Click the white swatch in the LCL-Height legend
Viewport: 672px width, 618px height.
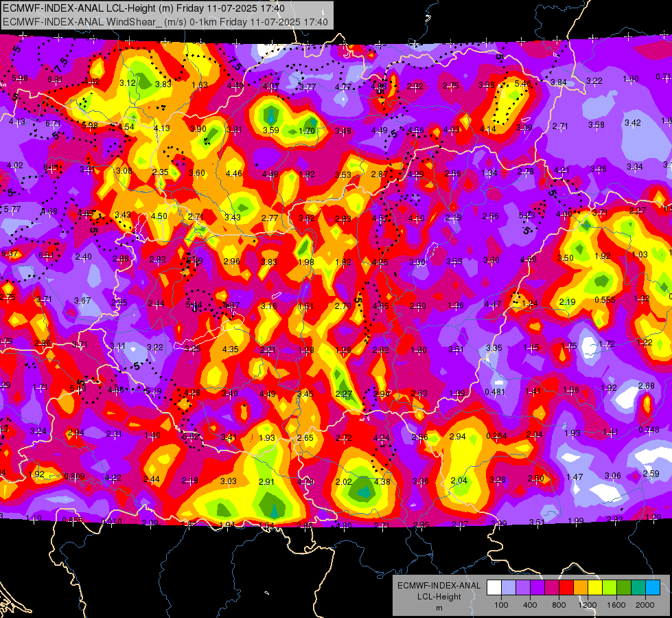[494, 588]
